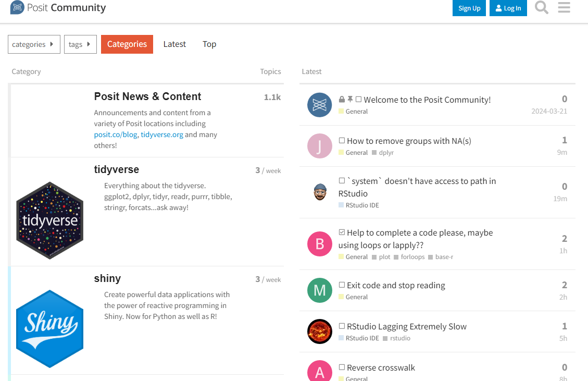Follow the posit.co/blog link

(x=116, y=134)
